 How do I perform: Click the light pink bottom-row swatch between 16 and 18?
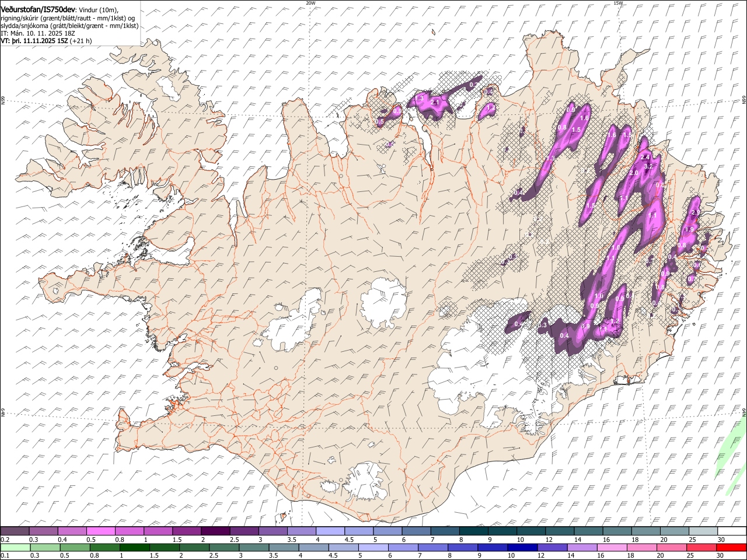612,547
